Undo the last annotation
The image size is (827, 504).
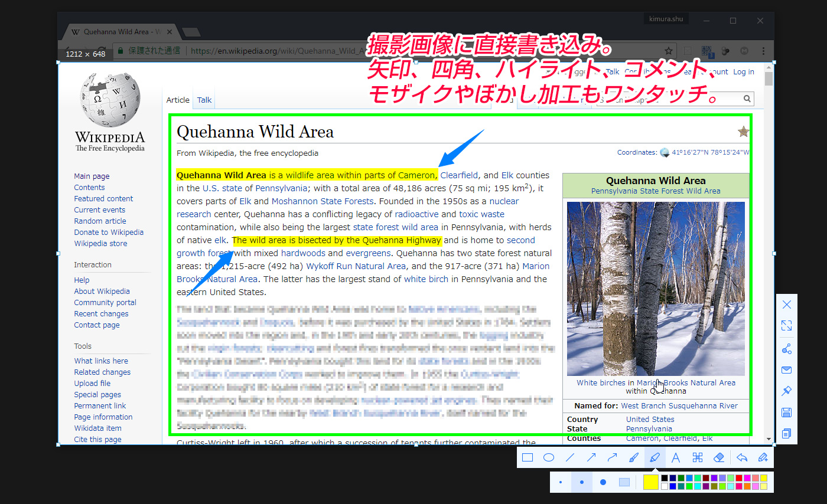[743, 457]
